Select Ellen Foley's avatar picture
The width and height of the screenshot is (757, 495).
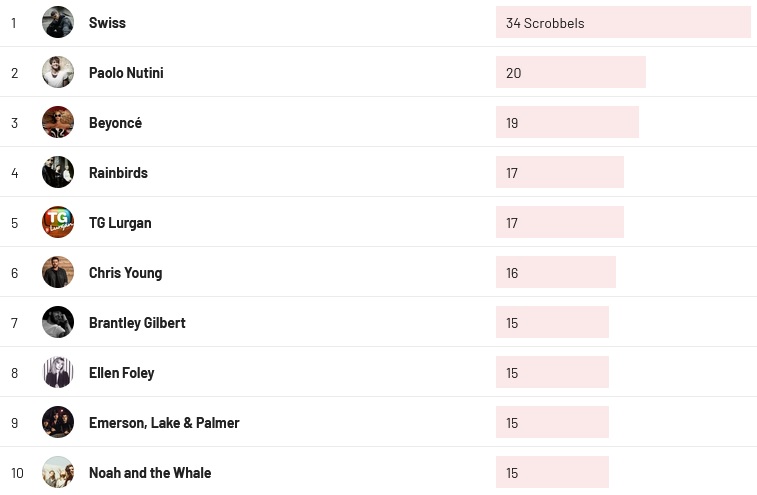(58, 372)
